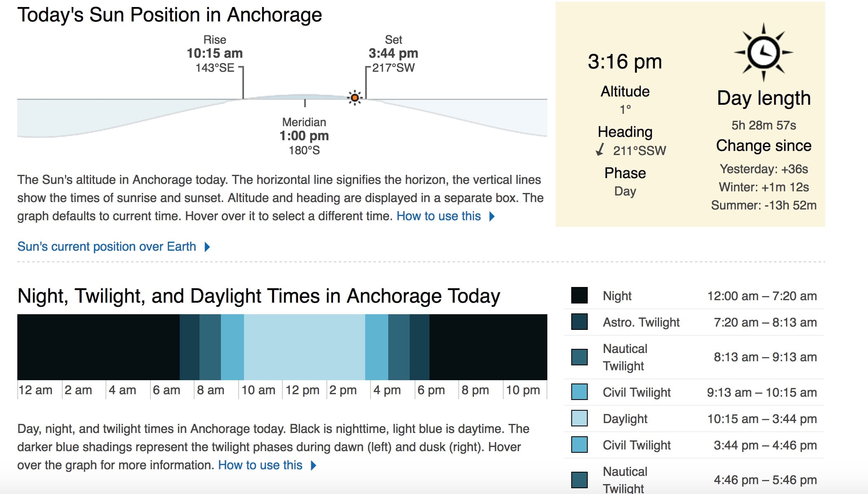
Task: Click the arrow after the twilight graph's "How to use this"
Action: point(314,466)
